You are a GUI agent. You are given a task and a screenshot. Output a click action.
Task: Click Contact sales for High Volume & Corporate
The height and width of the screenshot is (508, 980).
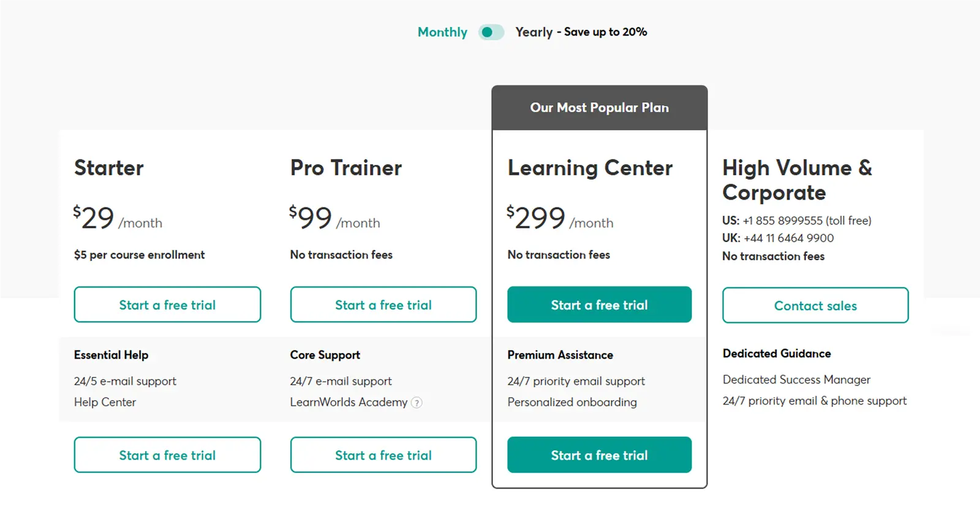815,305
